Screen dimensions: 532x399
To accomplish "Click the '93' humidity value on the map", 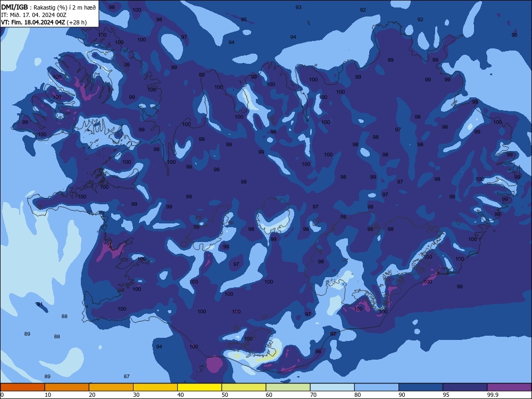I will tap(298, 7).
